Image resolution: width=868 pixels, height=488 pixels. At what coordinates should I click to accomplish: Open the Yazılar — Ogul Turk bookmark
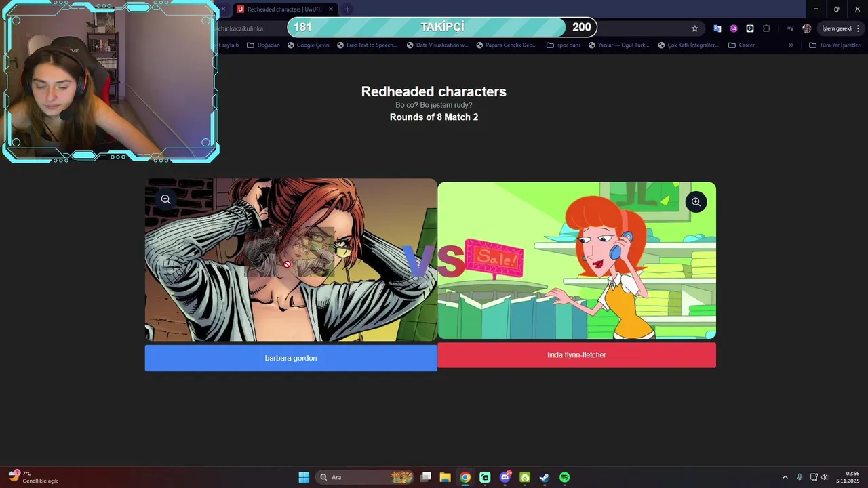619,45
